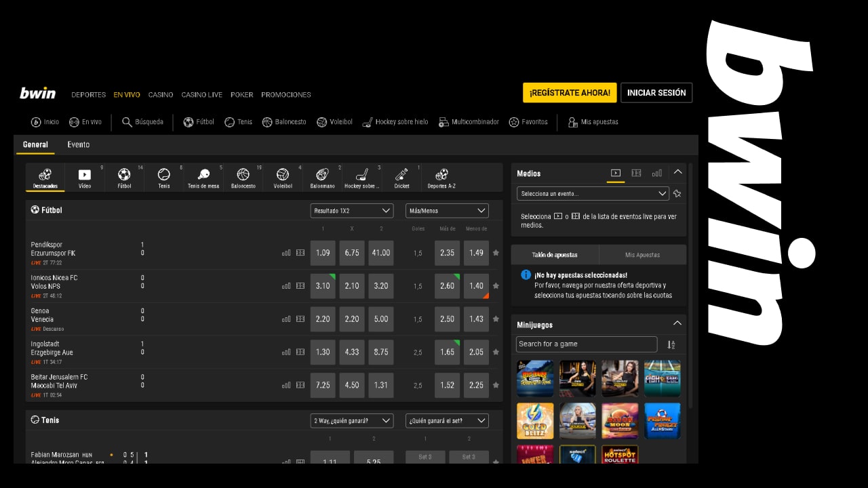Click the Search for a game field
The width and height of the screenshot is (868, 488).
pos(587,344)
